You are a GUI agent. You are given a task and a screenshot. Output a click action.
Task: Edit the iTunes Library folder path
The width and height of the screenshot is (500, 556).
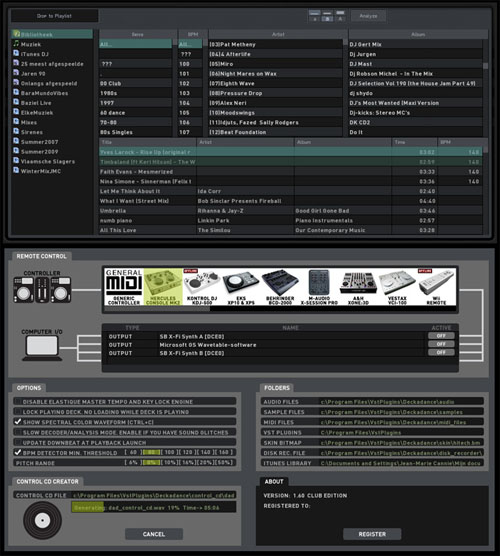[x=401, y=463]
